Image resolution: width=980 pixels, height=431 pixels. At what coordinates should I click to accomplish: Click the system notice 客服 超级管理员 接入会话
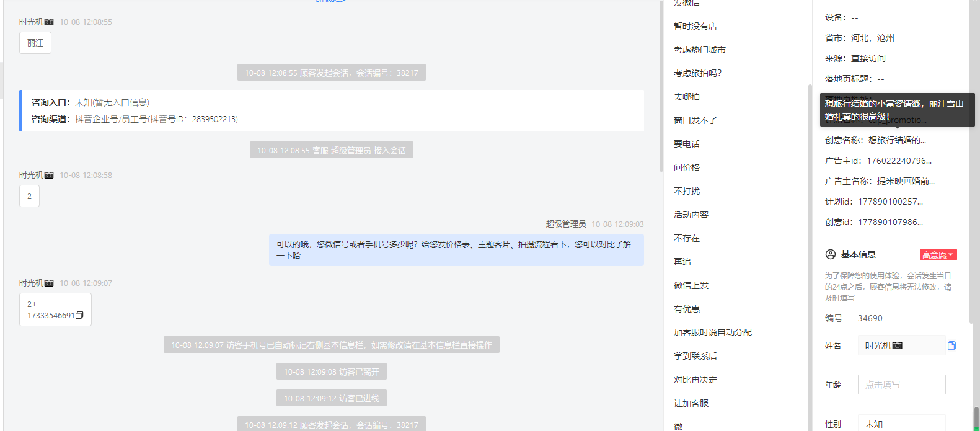(x=332, y=150)
